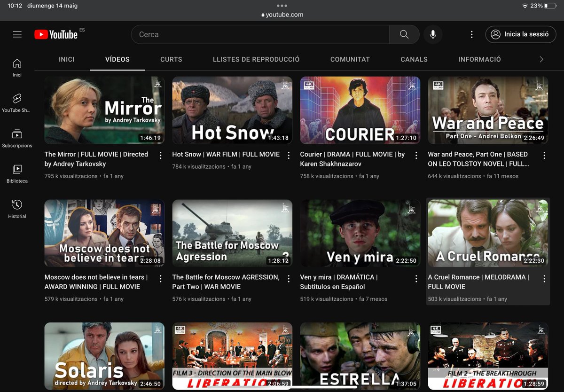
Task: Open title Hot Snow | WAR FILM
Action: (226, 154)
